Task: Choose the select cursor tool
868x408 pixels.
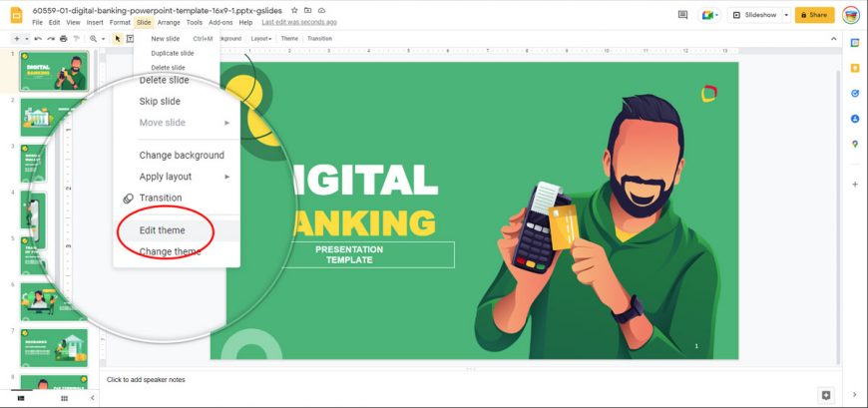Action: click(x=118, y=39)
